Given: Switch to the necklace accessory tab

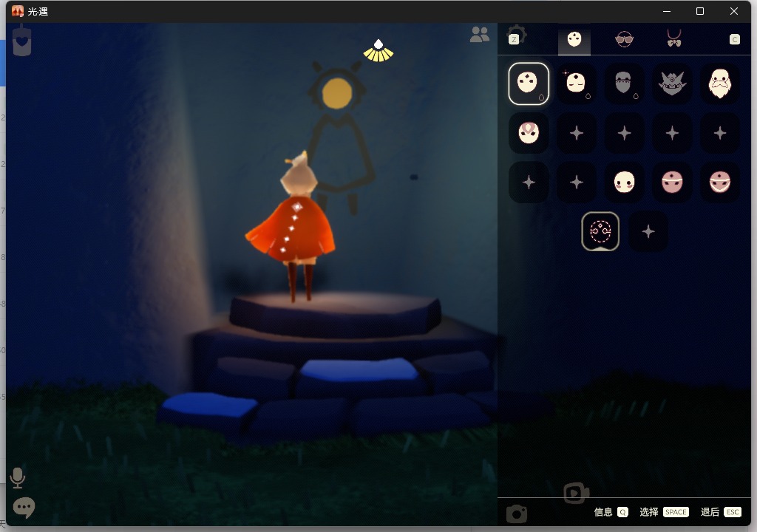Looking at the screenshot, I should point(674,38).
